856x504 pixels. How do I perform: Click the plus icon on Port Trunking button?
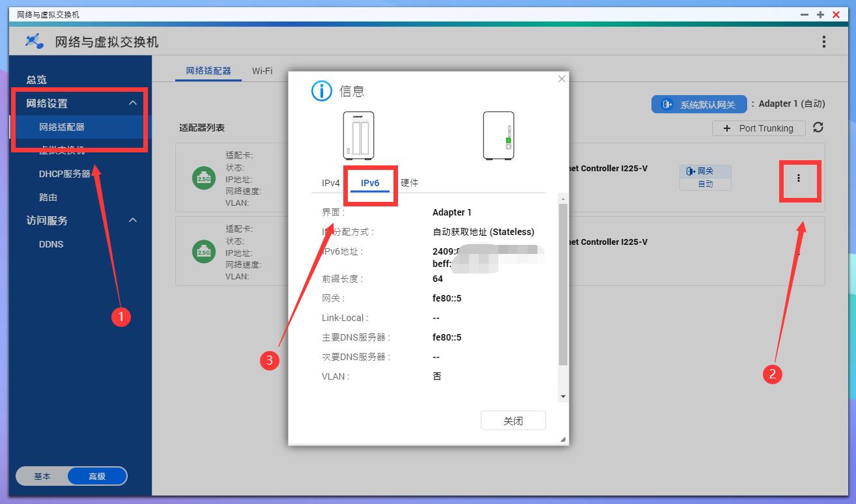pyautogui.click(x=726, y=128)
